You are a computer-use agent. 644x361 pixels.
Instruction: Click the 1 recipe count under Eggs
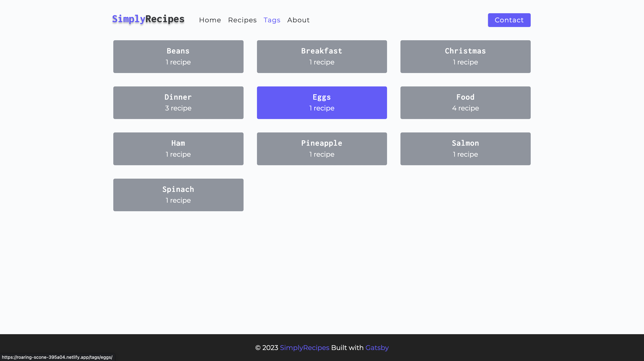[322, 108]
